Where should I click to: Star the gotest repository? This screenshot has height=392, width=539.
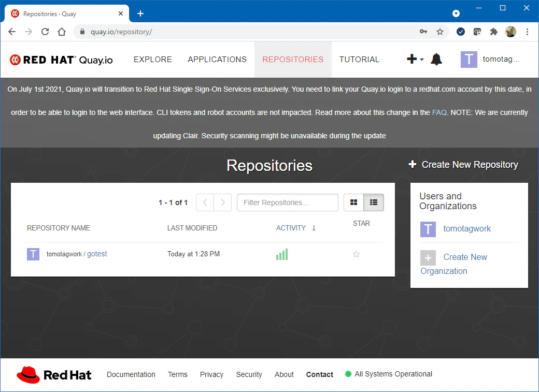pyautogui.click(x=356, y=254)
